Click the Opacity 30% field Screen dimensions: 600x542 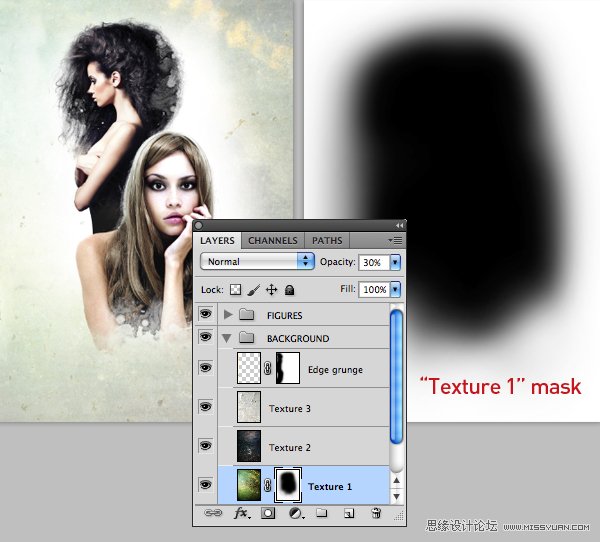pyautogui.click(x=374, y=263)
